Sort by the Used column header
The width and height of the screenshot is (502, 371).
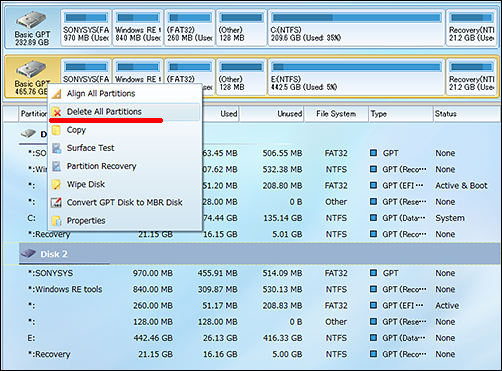pos(220,114)
